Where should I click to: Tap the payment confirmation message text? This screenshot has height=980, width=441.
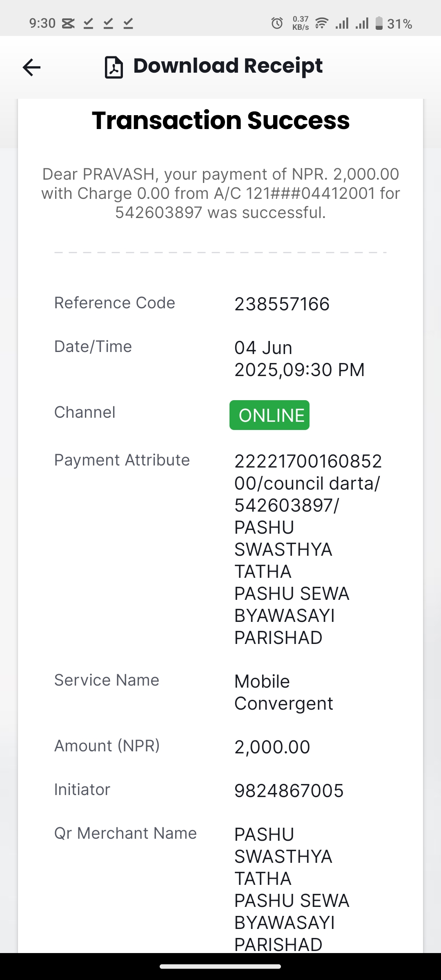tap(220, 193)
